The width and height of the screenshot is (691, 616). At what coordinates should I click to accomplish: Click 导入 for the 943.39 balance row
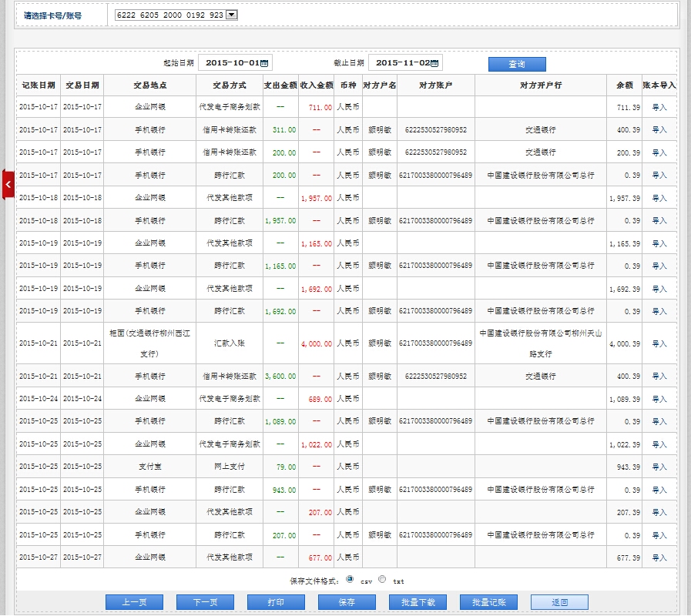coord(659,467)
